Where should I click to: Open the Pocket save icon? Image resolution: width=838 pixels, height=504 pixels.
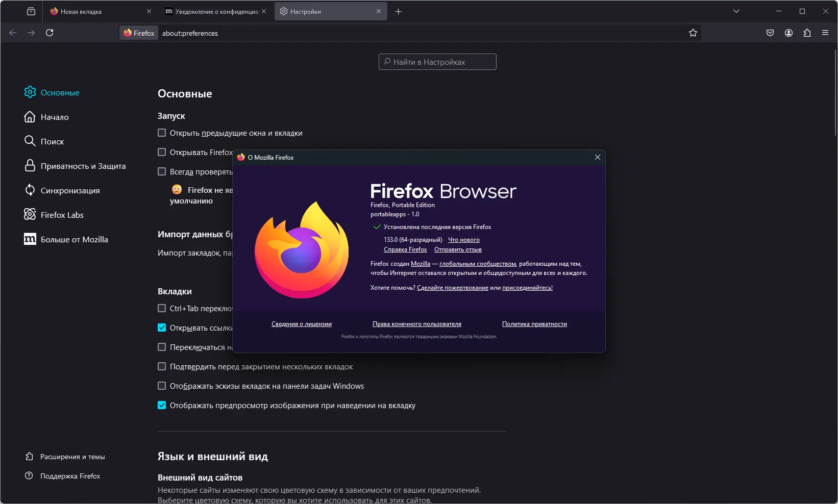[x=770, y=33]
